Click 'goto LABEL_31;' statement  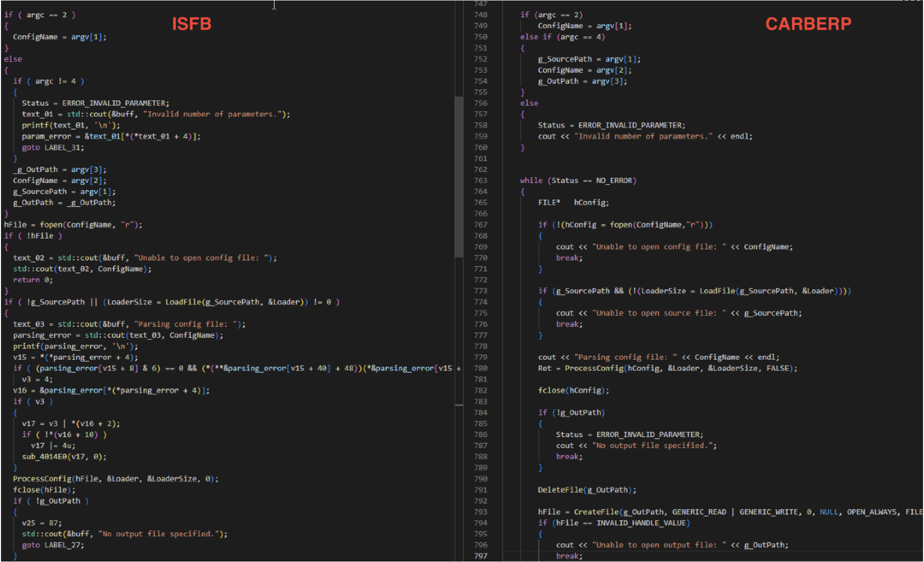[x=53, y=148]
